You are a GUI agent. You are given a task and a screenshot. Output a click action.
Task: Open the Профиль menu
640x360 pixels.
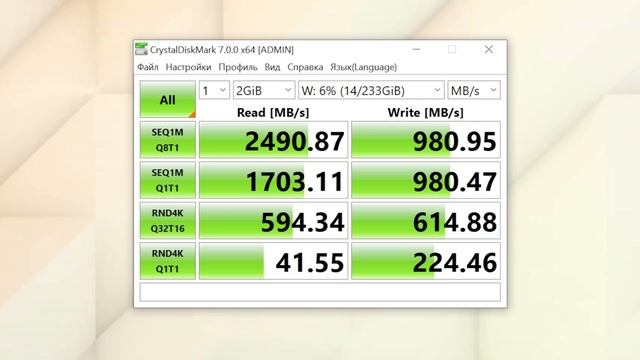click(x=238, y=67)
